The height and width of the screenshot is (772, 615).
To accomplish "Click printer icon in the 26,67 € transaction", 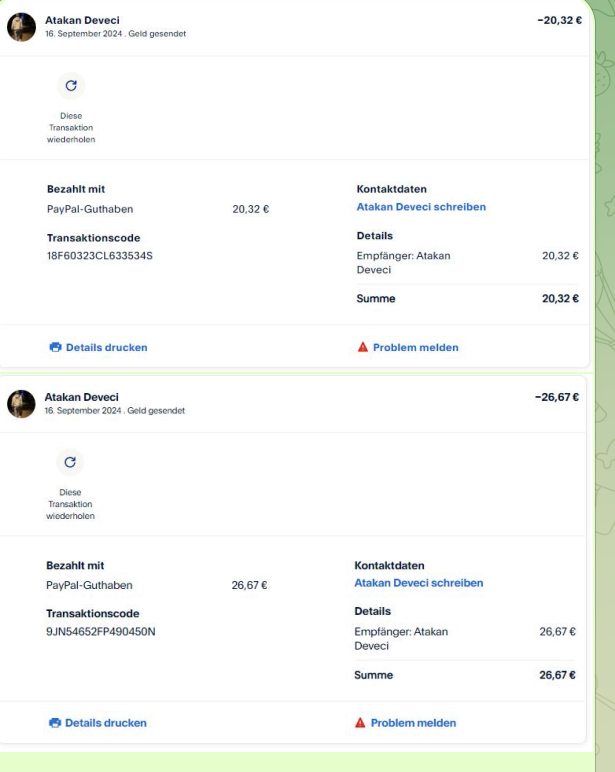I will tap(55, 723).
